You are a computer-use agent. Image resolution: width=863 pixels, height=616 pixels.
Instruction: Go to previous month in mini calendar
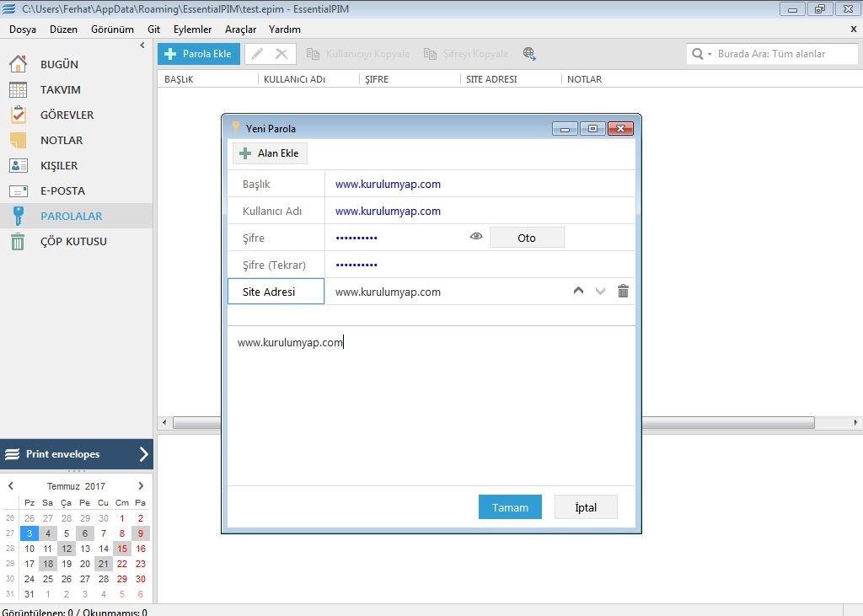click(x=10, y=485)
